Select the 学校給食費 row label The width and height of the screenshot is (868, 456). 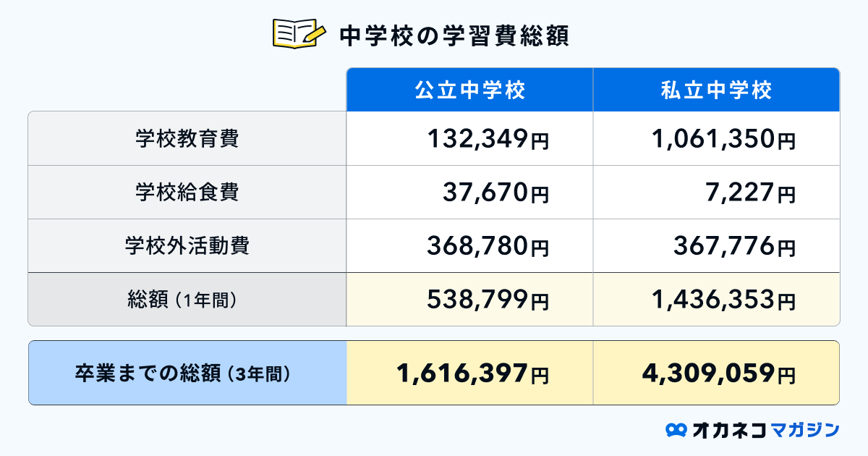click(187, 193)
